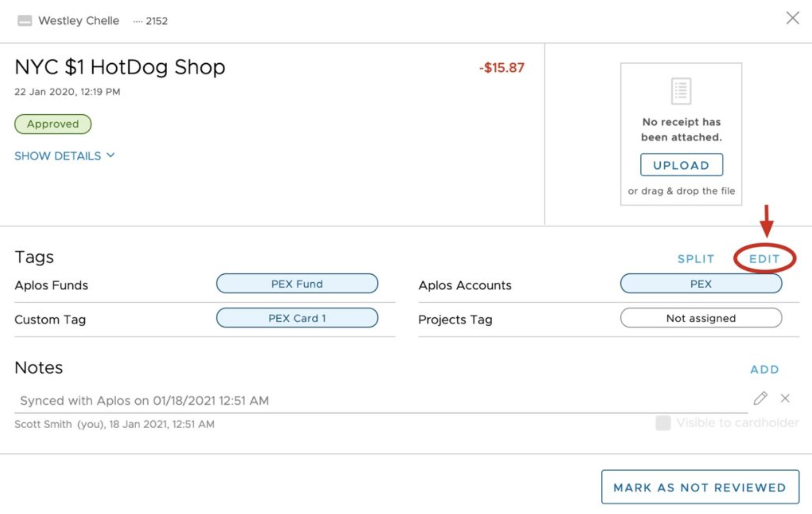The image size is (812, 514).
Task: Open the PEX Fund tag selector
Action: pyautogui.click(x=297, y=283)
